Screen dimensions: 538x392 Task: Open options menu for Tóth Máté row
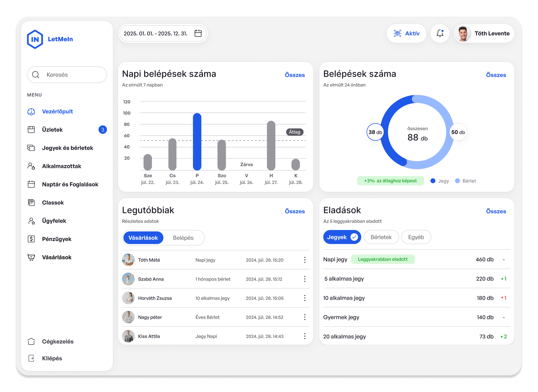(x=305, y=260)
